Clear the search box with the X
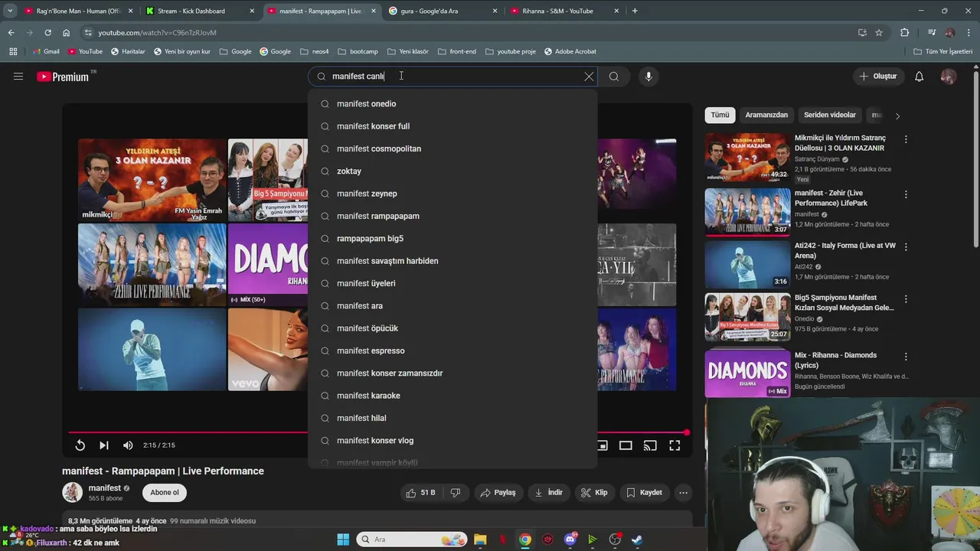This screenshot has width=980, height=551. tap(589, 77)
